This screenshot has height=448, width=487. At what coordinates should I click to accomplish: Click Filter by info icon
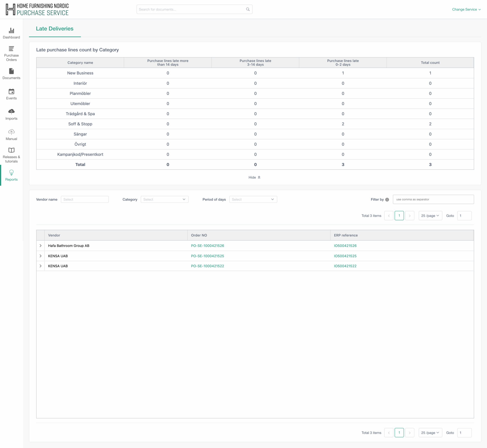pos(387,200)
